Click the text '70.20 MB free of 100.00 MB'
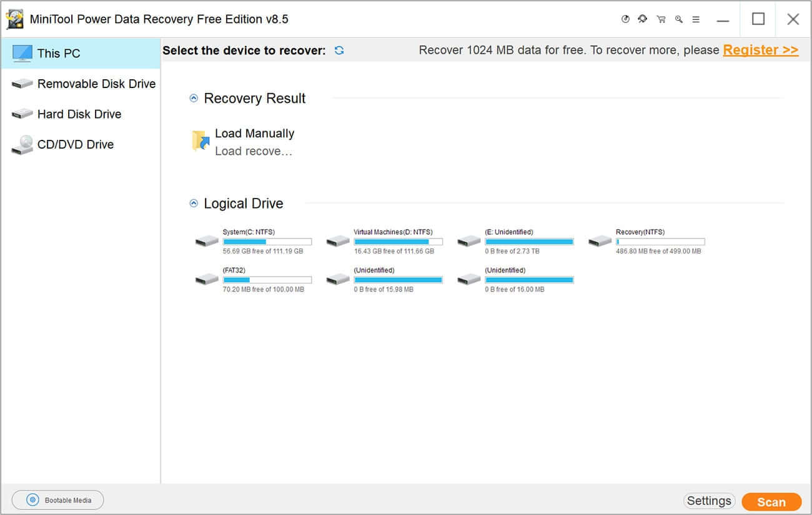The image size is (812, 515). (264, 290)
